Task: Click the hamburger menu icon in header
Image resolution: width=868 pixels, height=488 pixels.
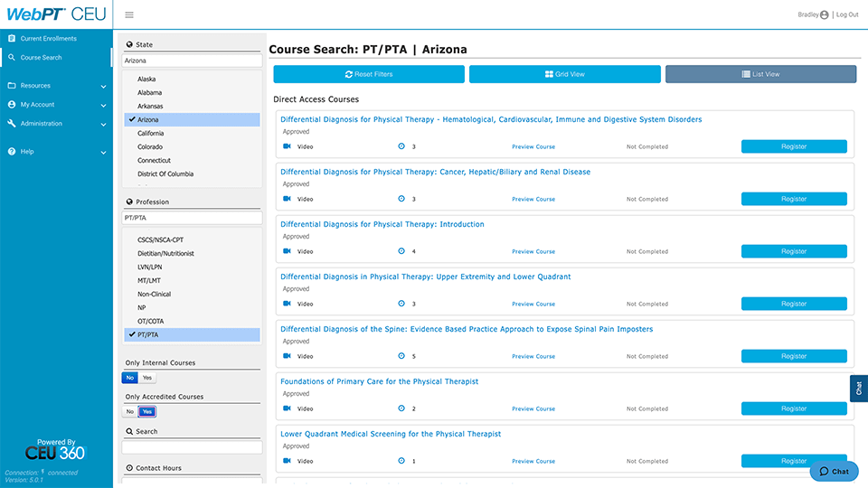Action: (129, 14)
